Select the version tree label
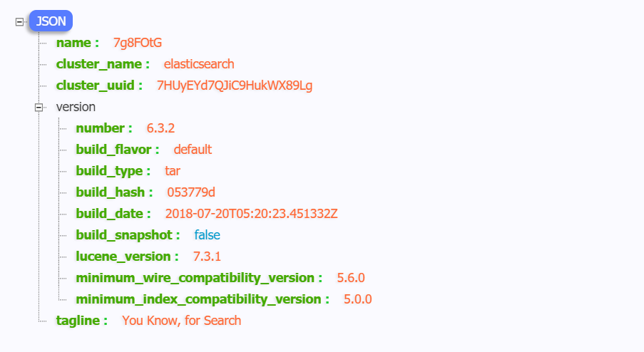644x352 pixels. click(x=76, y=107)
